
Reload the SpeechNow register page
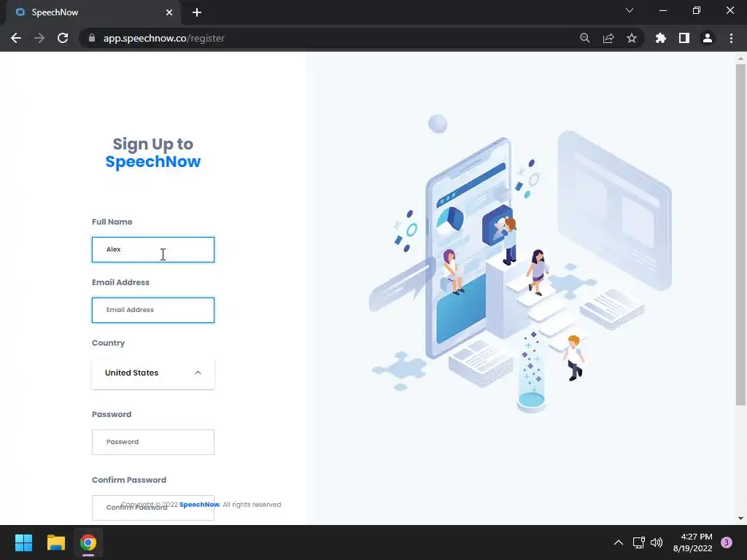tap(63, 38)
